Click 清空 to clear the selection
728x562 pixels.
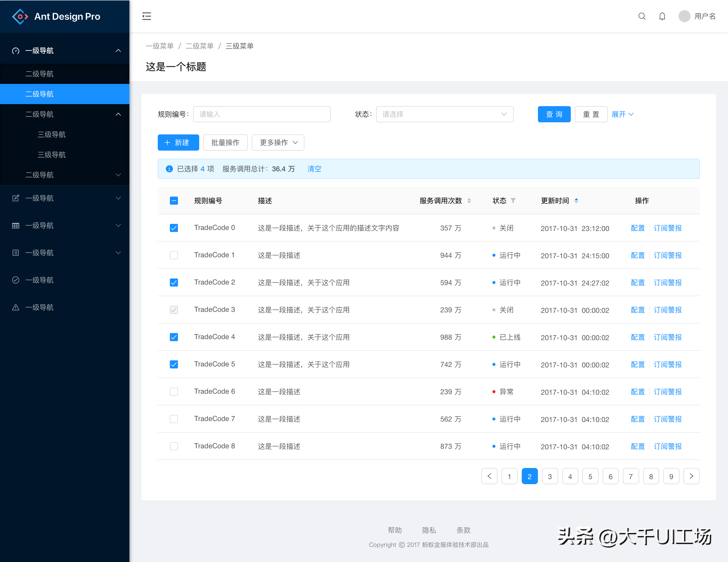coord(314,169)
